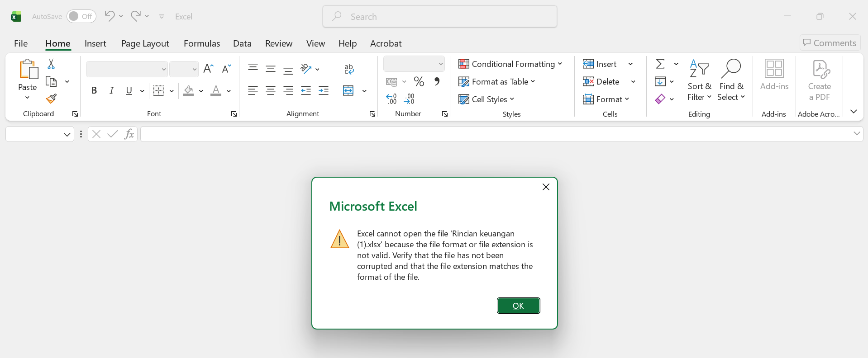Click the Accounting Number Format icon
This screenshot has height=358, width=868.
[x=391, y=82]
